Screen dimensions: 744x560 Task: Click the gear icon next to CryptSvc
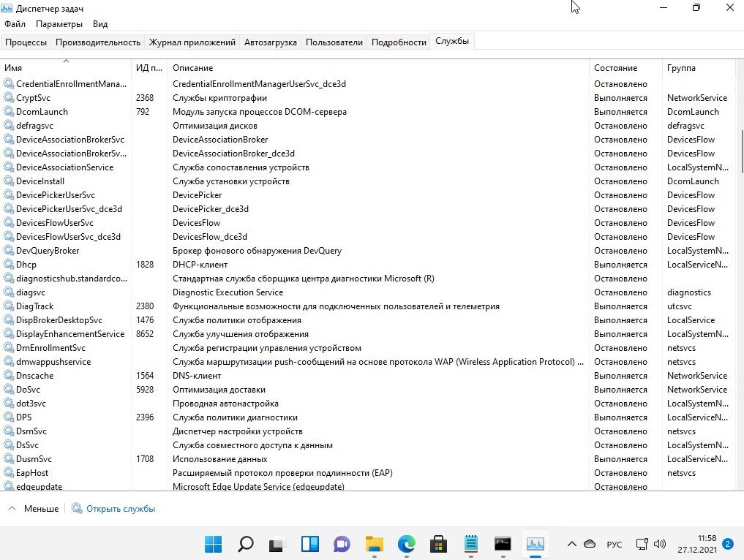(x=9, y=98)
